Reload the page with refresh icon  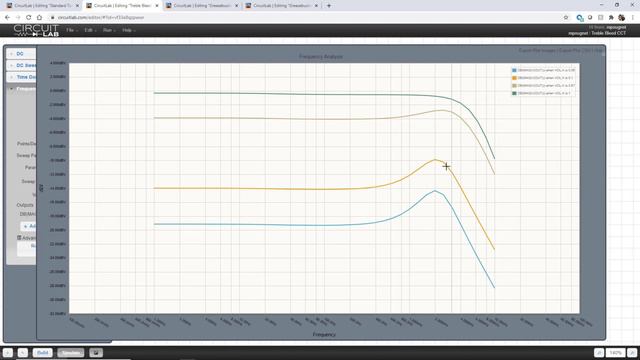tap(29, 18)
